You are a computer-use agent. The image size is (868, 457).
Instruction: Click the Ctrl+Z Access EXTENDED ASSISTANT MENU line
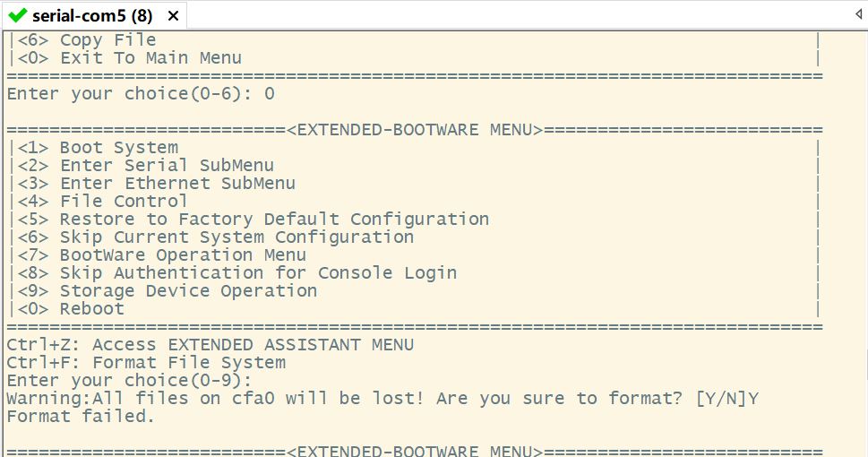[210, 345]
